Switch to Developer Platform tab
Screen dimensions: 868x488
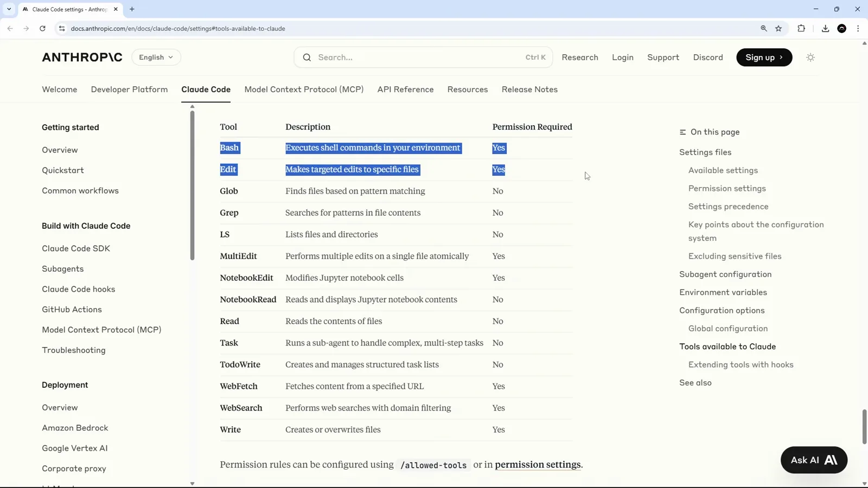[129, 89]
